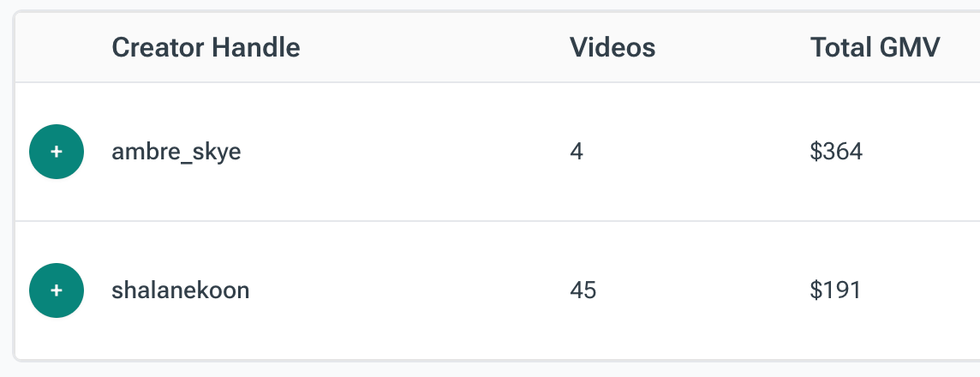
Task: Click the Total GMV heading text
Action: coord(875,47)
